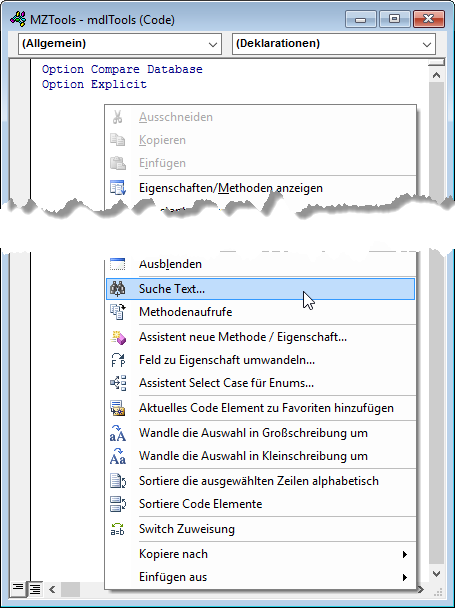Choose Assistent Select Case für Enums...
Screen dimensions: 455x608
(x=260, y=383)
